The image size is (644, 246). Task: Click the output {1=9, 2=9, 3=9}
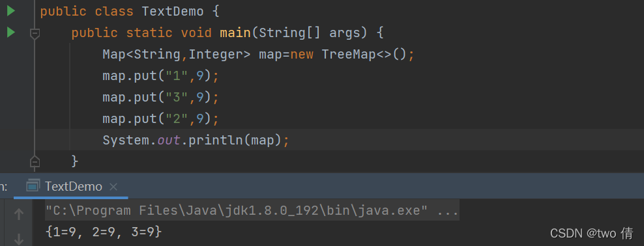point(104,232)
